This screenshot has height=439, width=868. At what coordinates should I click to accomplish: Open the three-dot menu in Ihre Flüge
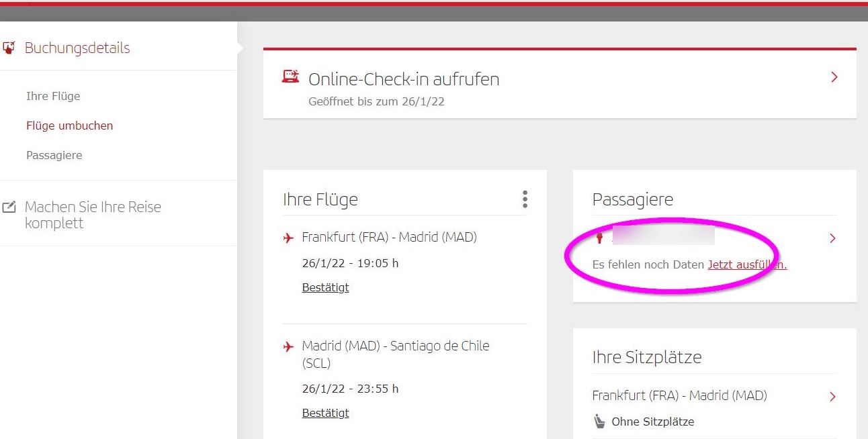[x=525, y=199]
